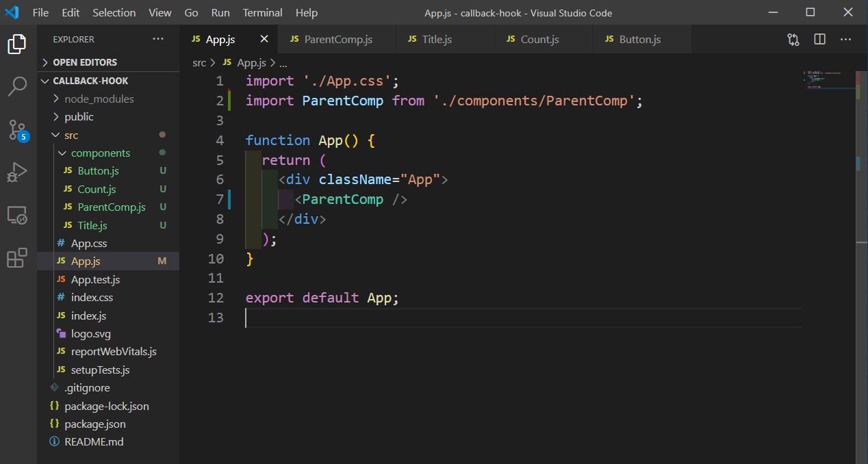The height and width of the screenshot is (464, 868).
Task: Expand the node_modules folder
Action: click(x=108, y=99)
